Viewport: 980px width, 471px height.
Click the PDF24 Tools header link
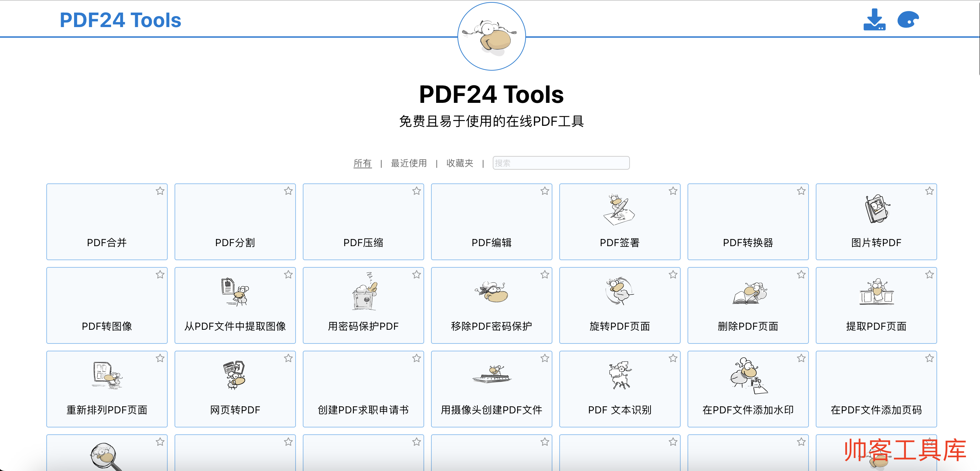click(x=120, y=20)
